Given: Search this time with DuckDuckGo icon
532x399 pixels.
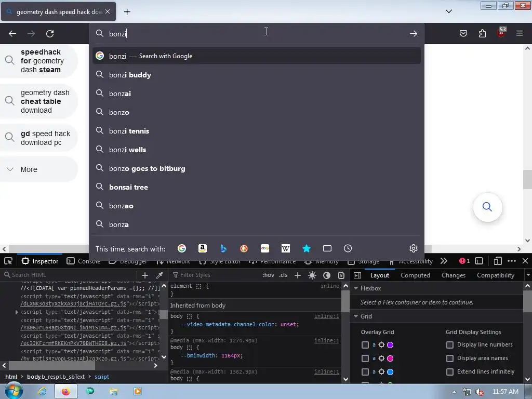Looking at the screenshot, I should click(244, 248).
